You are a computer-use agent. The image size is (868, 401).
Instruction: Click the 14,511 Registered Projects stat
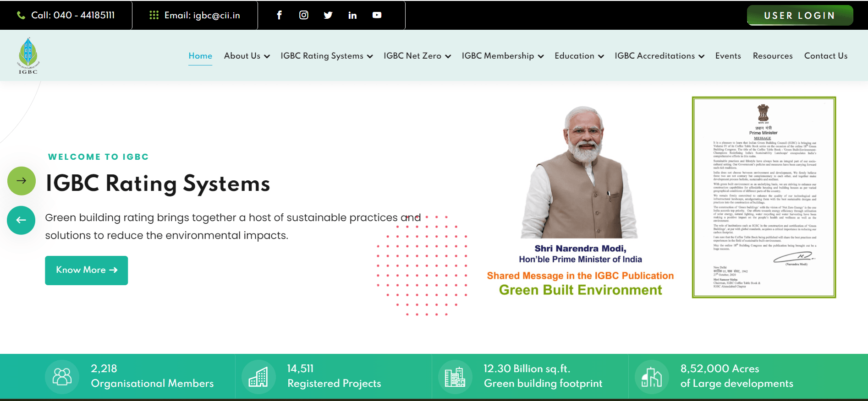point(334,376)
